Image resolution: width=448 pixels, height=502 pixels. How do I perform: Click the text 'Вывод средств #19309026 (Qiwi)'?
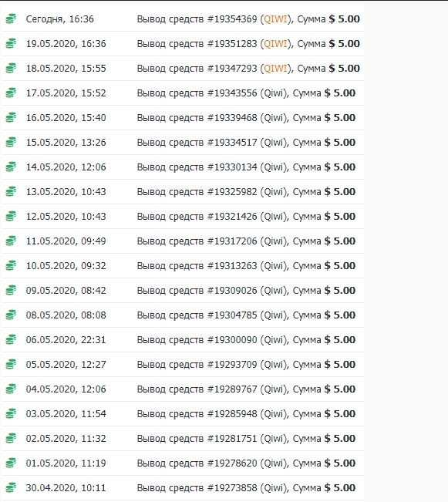click(x=212, y=291)
